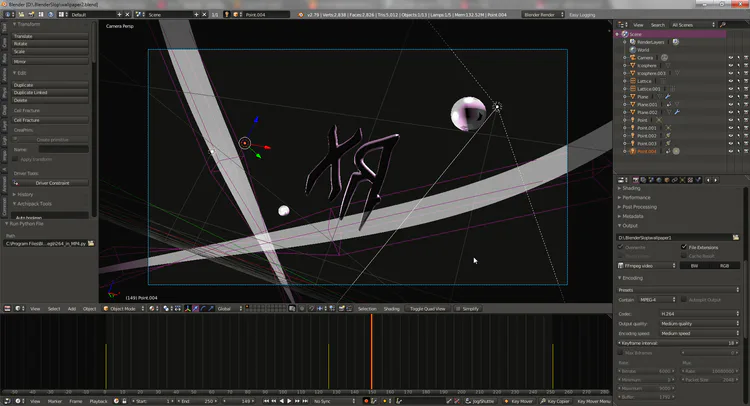Open the H.264 codec dropdown
The width and height of the screenshot is (750, 406).
coord(699,314)
